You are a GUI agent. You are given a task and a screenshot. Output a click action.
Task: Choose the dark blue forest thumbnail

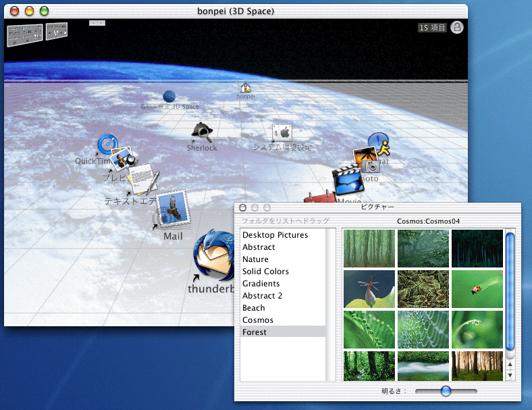pyautogui.click(x=477, y=249)
